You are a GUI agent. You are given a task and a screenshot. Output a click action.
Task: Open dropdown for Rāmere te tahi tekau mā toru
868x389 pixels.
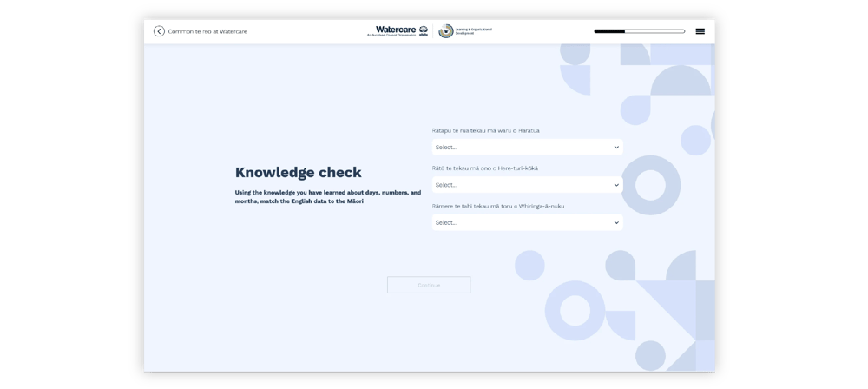527,223
